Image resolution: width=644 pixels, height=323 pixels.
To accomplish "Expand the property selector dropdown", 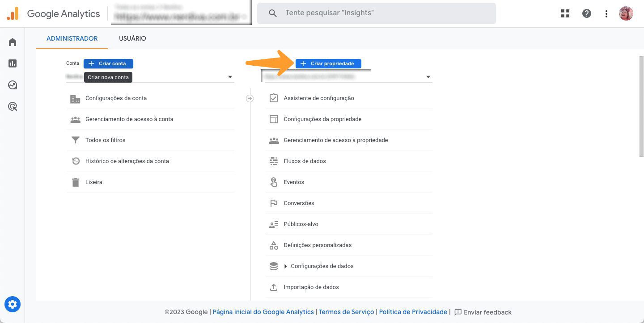I will [x=347, y=77].
